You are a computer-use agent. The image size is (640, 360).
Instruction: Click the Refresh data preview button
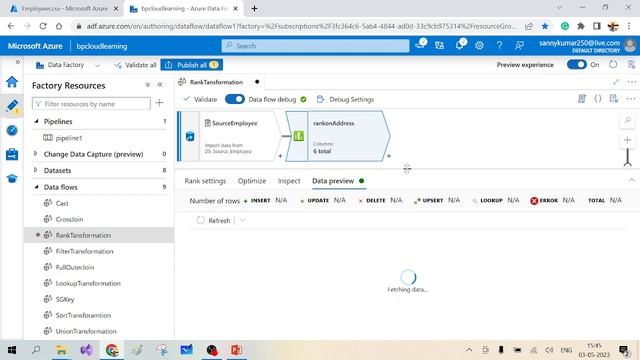click(x=213, y=220)
